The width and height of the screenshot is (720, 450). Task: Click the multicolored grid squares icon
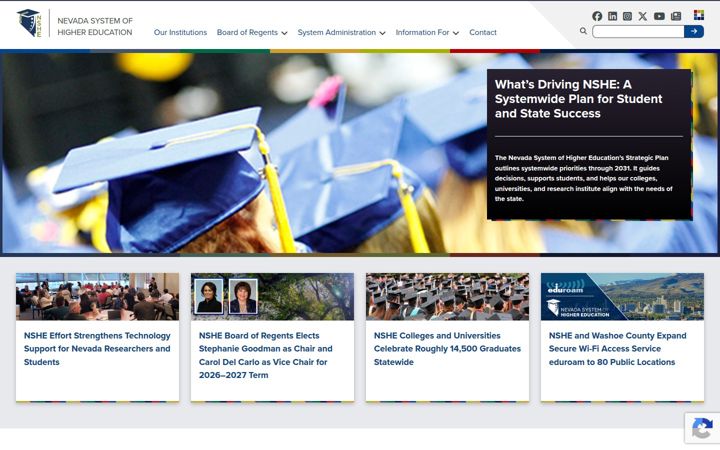pos(699,15)
